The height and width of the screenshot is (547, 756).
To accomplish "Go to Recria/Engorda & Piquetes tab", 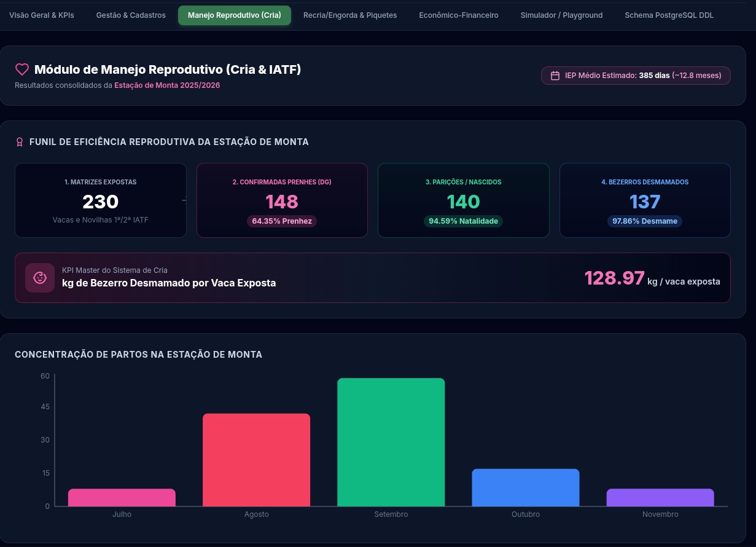I will [350, 15].
